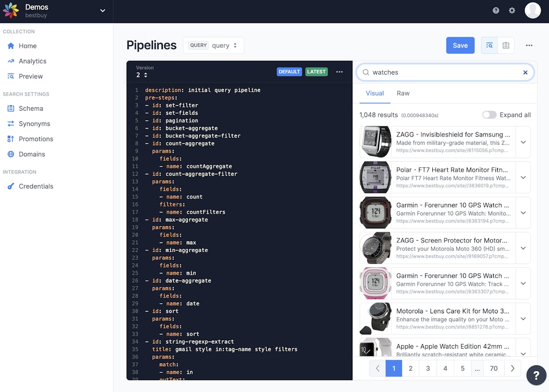Open settings gear icon in top bar
This screenshot has width=549, height=392.
click(x=512, y=11)
